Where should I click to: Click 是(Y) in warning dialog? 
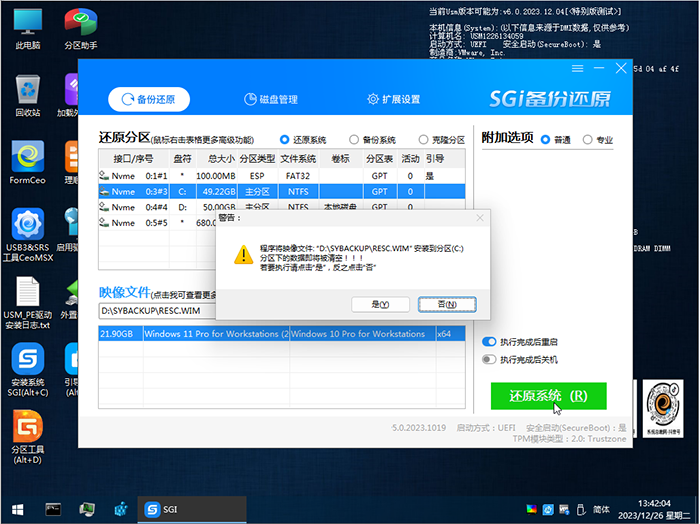point(380,304)
